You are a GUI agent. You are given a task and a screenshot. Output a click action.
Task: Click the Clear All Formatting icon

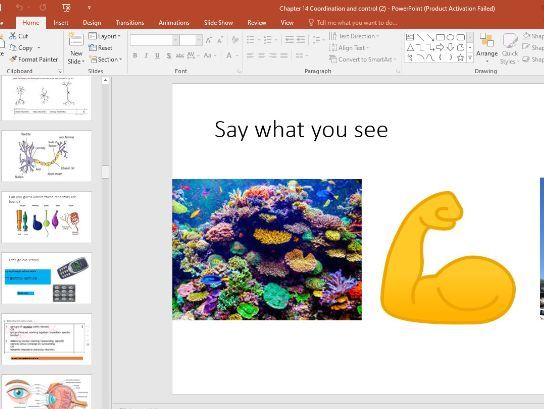click(235, 40)
